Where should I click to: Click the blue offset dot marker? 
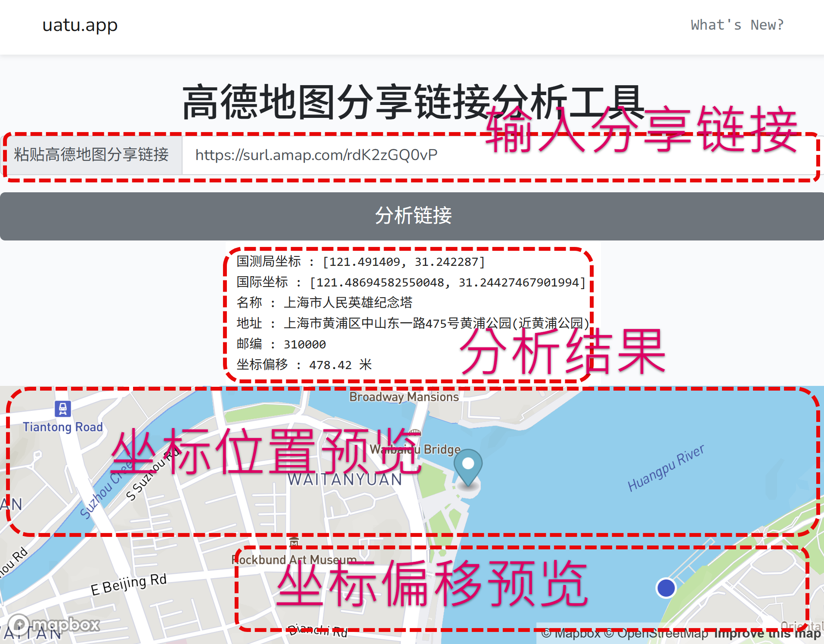pyautogui.click(x=666, y=588)
